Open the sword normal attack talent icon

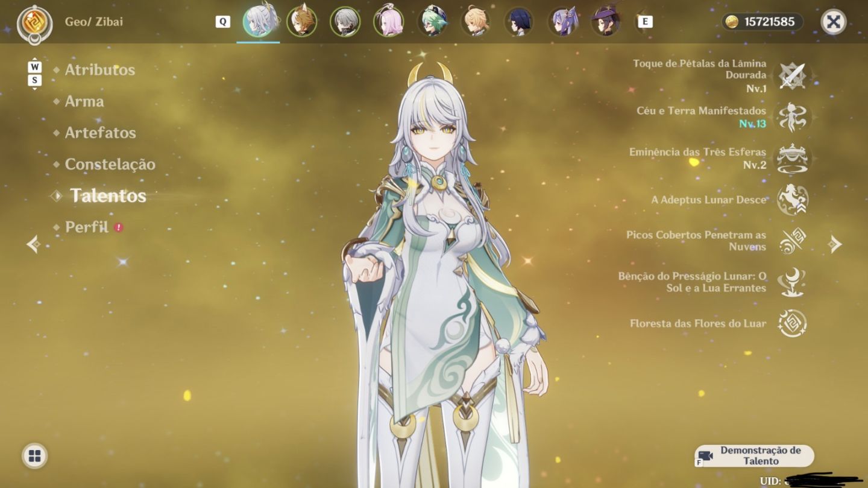(x=792, y=76)
